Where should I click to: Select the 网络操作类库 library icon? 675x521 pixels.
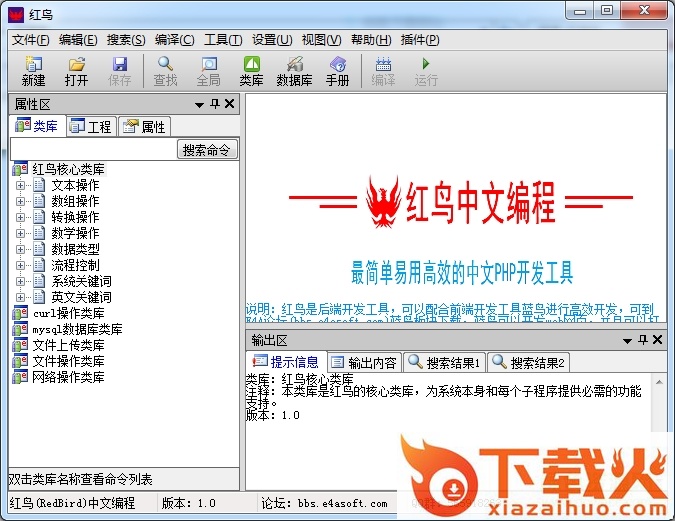(20, 377)
